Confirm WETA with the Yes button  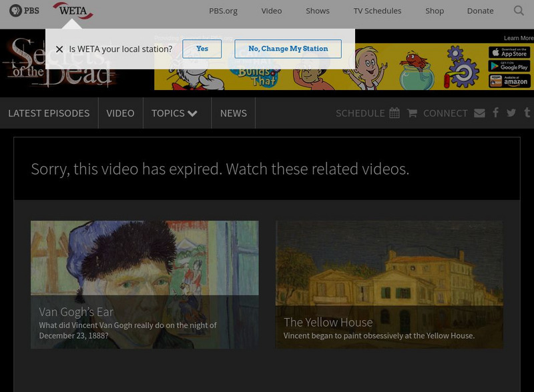coord(202,49)
